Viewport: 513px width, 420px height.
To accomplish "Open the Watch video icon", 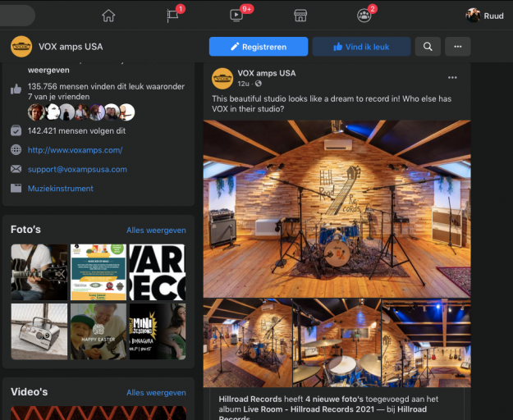I will [236, 16].
